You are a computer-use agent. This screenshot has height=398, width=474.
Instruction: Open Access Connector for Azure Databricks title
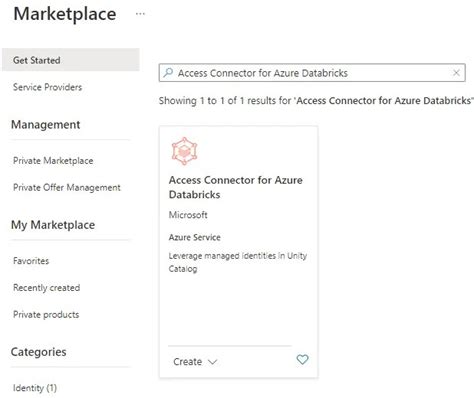coord(236,187)
